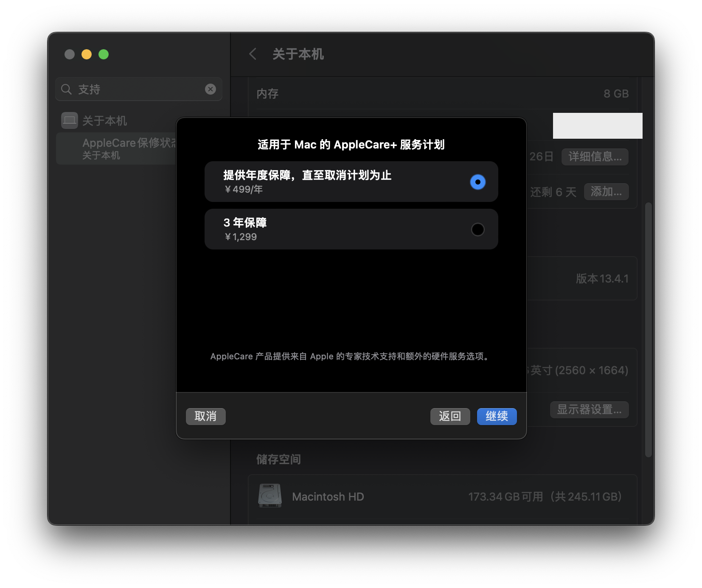Click the 继续 button

coord(497,416)
